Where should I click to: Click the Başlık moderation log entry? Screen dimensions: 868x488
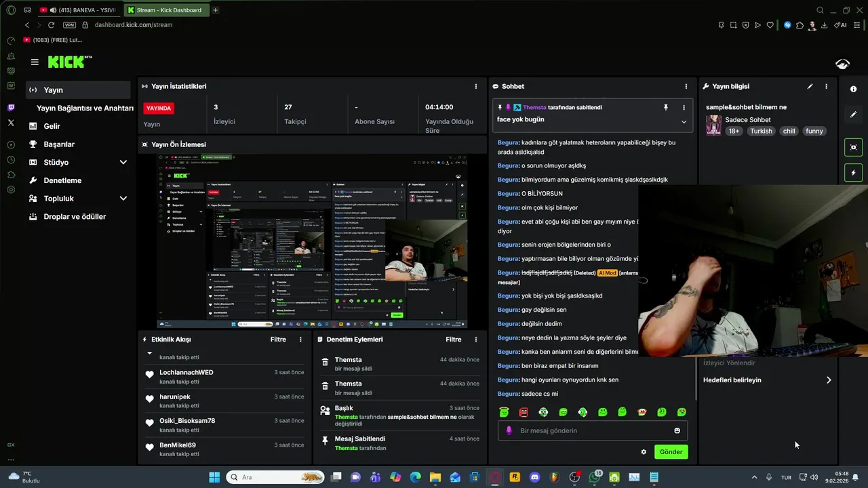click(x=400, y=415)
